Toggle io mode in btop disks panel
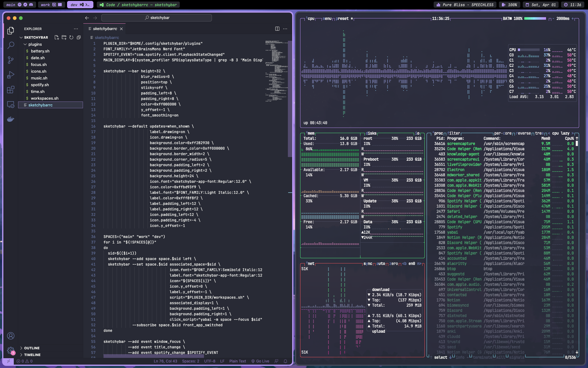 [418, 133]
